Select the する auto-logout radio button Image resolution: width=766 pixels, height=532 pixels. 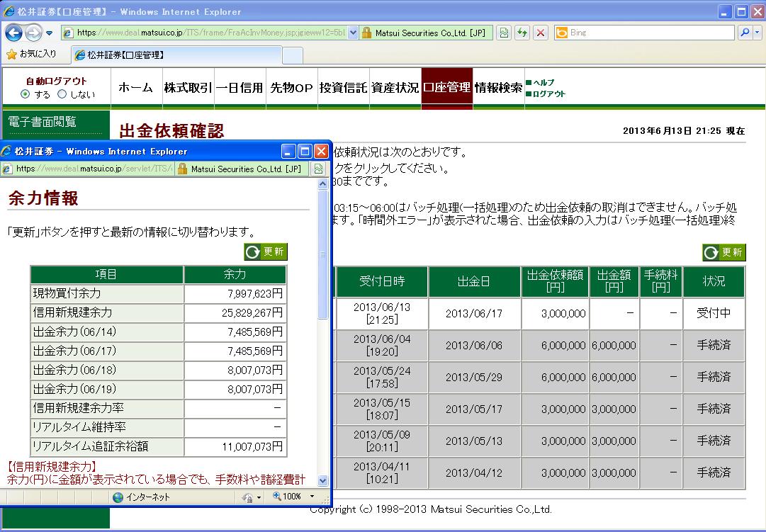tap(26, 94)
